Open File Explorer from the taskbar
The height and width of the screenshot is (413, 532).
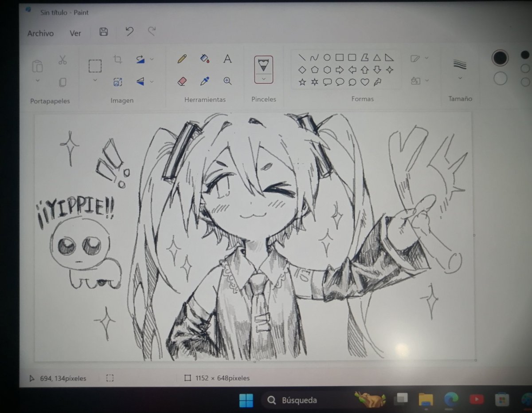point(426,400)
